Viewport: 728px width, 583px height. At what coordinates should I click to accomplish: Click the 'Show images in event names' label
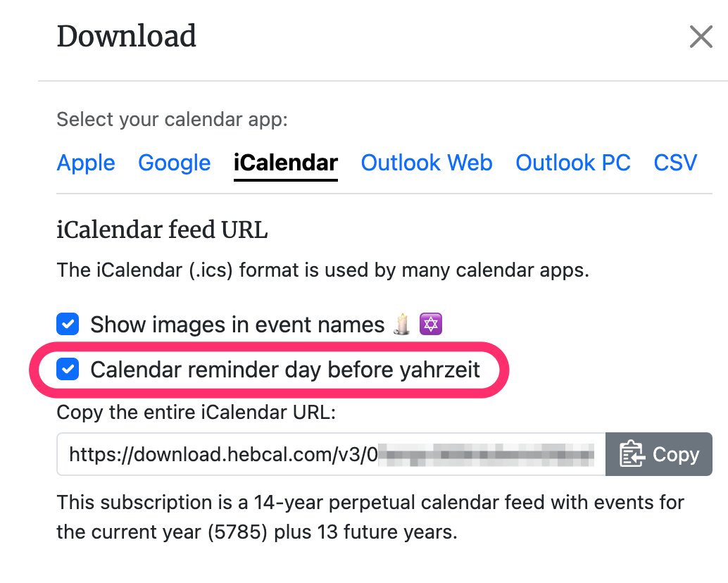pyautogui.click(x=237, y=324)
